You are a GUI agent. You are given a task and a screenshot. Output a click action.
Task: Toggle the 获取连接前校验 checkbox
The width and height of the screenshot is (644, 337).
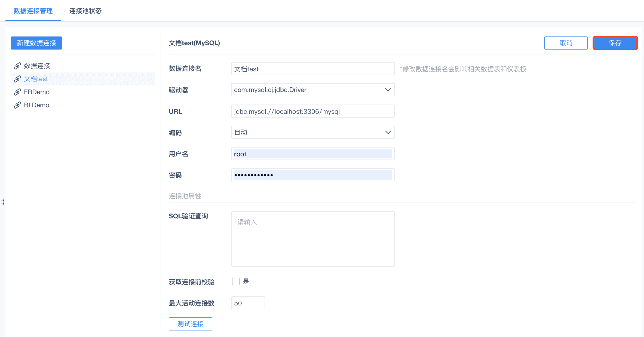click(x=235, y=281)
